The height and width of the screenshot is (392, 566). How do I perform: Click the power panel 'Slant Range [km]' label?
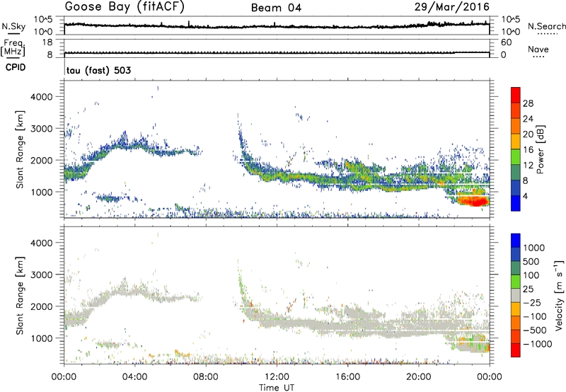coord(20,149)
